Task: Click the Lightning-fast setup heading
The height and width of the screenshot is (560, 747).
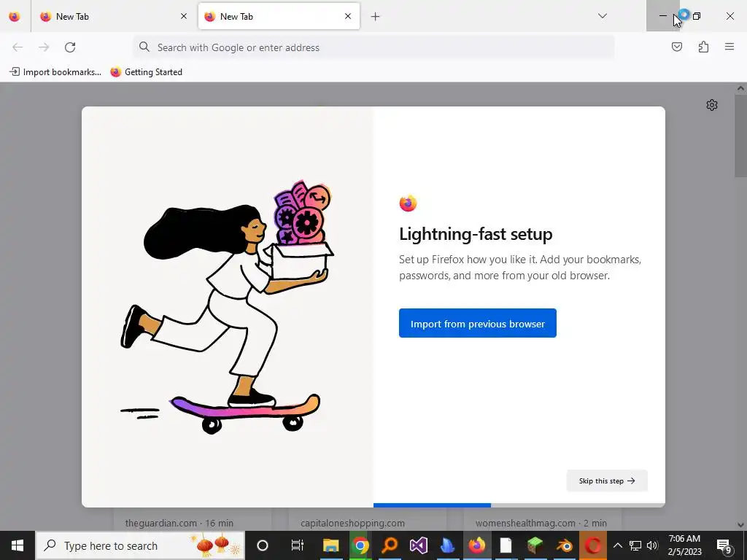Action: pos(476,234)
